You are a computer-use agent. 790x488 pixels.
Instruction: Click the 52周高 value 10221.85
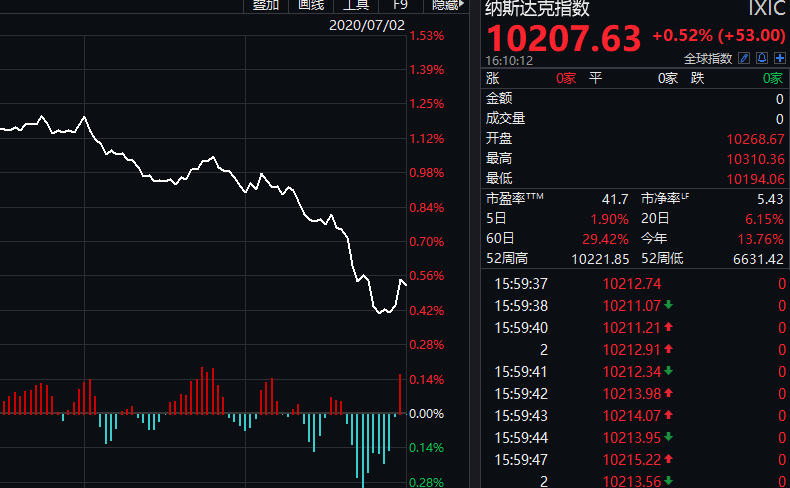600,259
